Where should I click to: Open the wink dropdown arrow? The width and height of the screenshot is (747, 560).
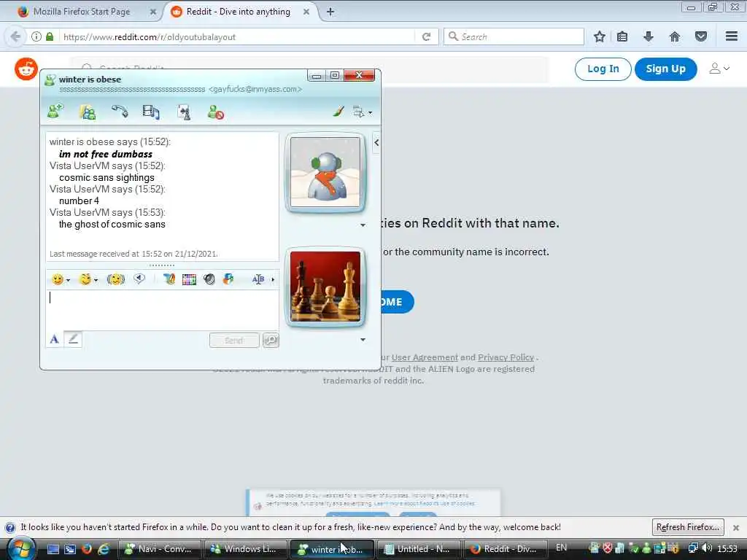(96, 280)
